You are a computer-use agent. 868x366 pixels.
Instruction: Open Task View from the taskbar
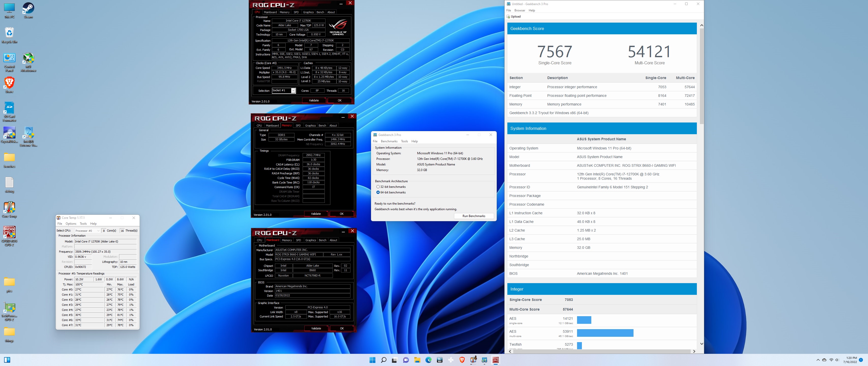tap(394, 360)
